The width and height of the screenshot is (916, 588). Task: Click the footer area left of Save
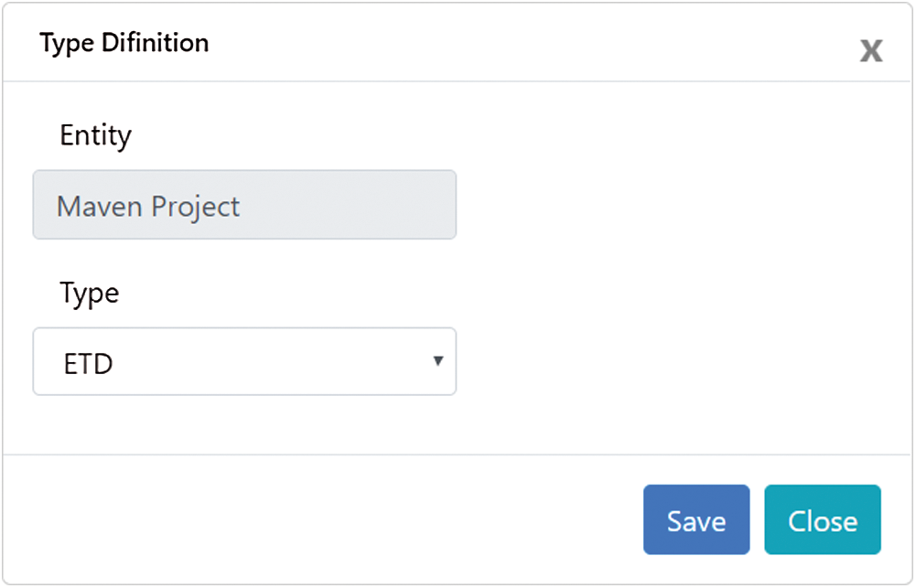[320, 519]
